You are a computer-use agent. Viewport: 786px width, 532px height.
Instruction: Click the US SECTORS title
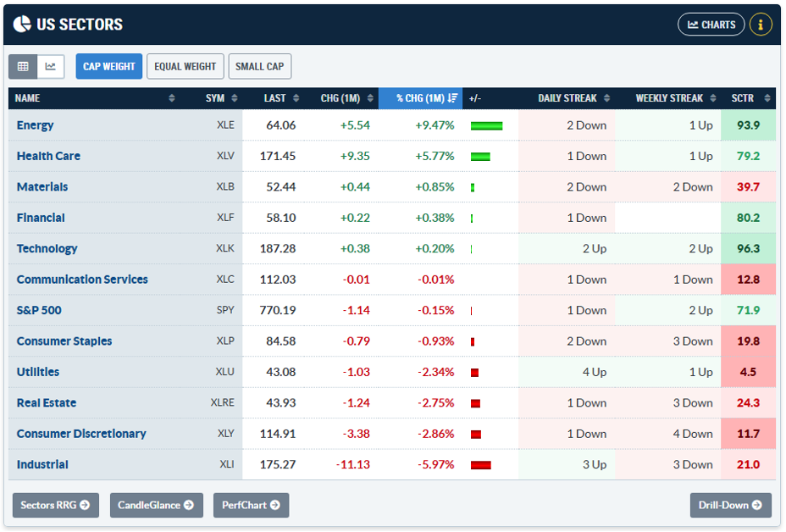pyautogui.click(x=80, y=24)
